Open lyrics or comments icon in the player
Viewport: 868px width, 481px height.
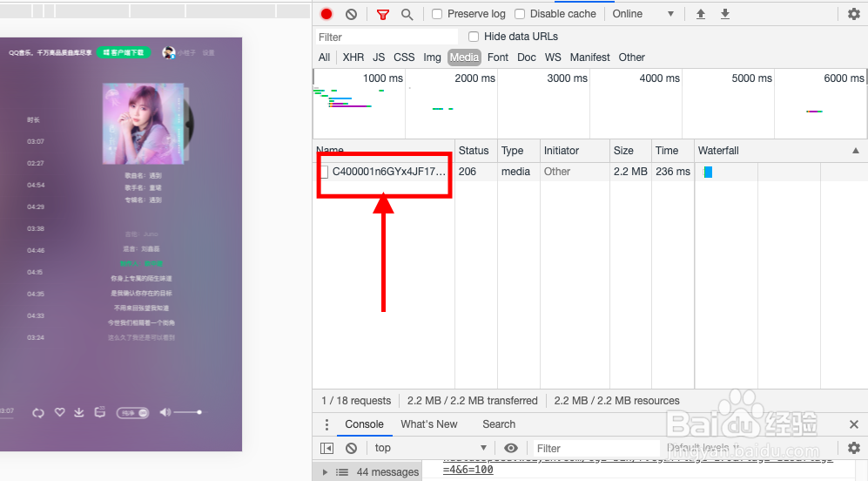pos(99,412)
